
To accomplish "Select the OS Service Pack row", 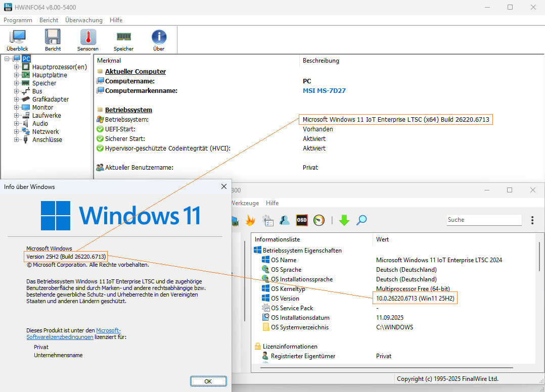I will click(394, 308).
